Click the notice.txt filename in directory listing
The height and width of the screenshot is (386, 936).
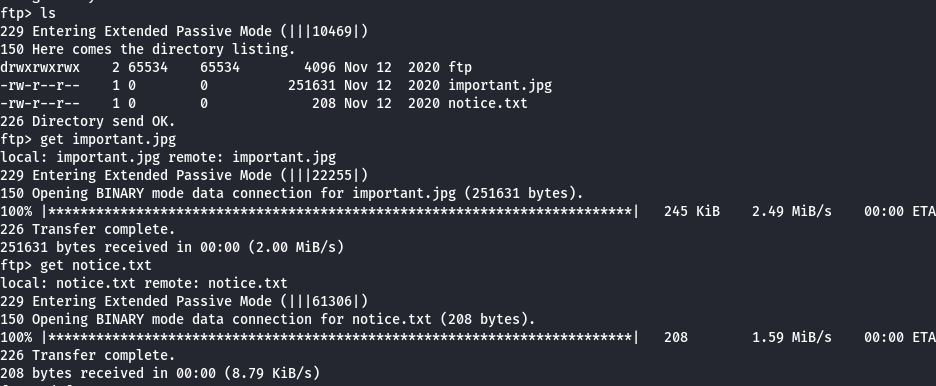(x=488, y=103)
